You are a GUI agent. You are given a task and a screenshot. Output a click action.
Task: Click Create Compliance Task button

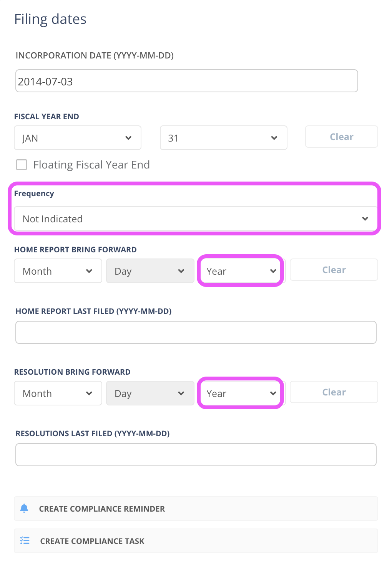(196, 541)
